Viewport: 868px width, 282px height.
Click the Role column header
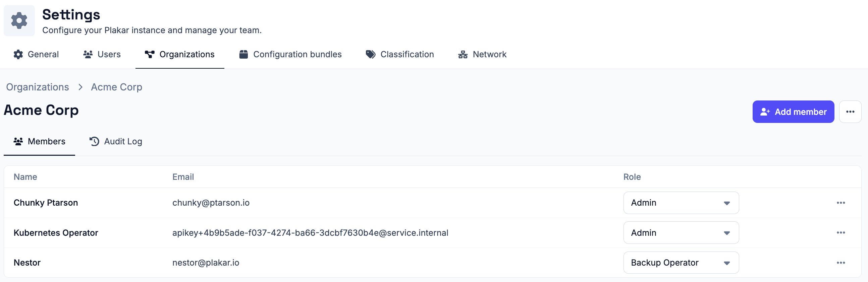click(632, 177)
